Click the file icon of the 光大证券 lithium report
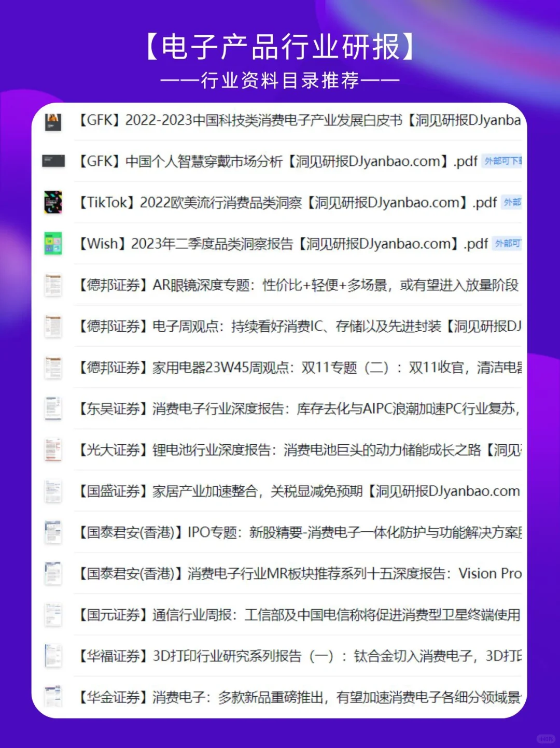 pyautogui.click(x=53, y=450)
